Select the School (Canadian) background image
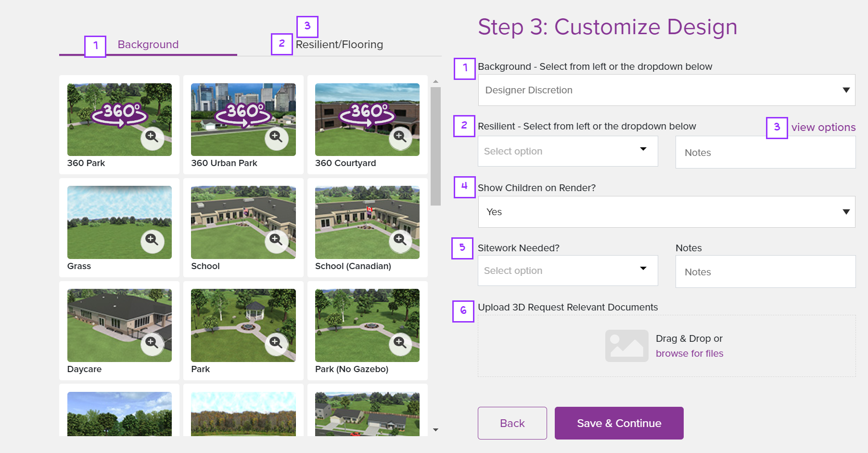 tap(367, 222)
